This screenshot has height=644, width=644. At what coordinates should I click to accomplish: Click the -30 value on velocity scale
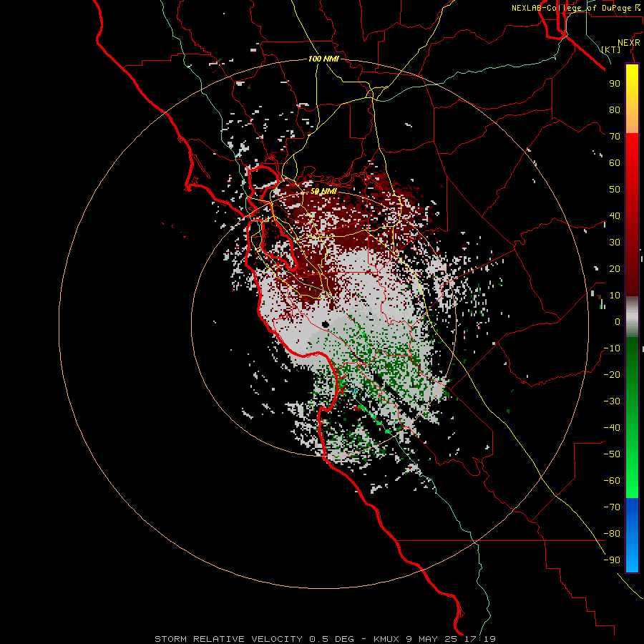pyautogui.click(x=612, y=401)
